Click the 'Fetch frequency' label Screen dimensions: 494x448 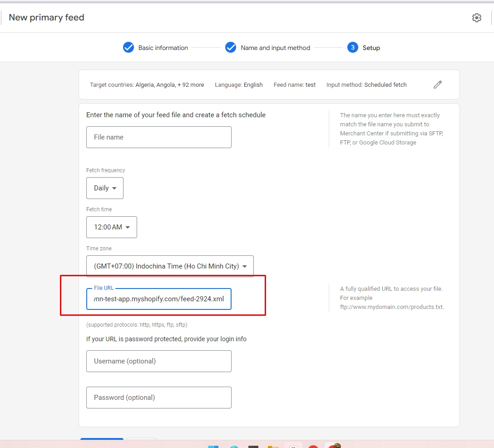click(x=105, y=170)
